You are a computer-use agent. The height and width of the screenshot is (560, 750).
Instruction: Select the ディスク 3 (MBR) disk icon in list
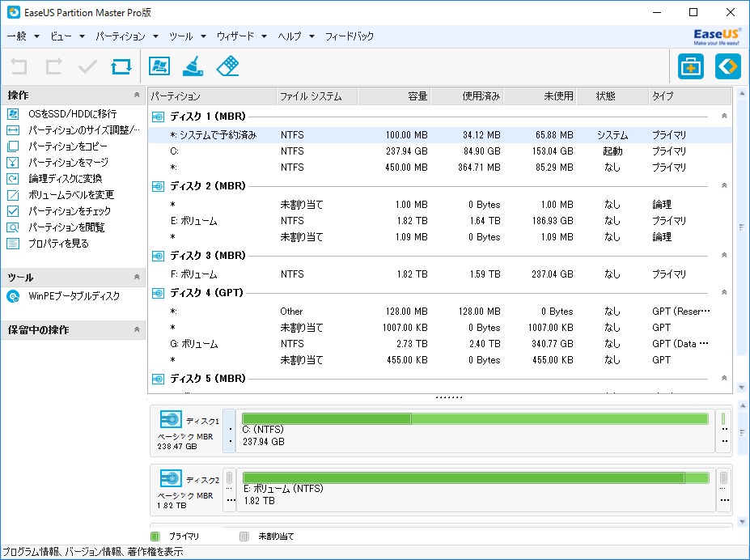(x=158, y=257)
